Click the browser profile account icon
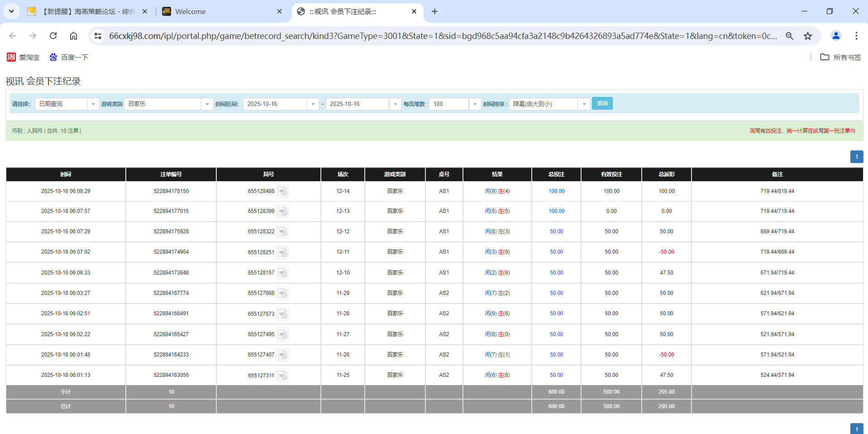 point(835,36)
